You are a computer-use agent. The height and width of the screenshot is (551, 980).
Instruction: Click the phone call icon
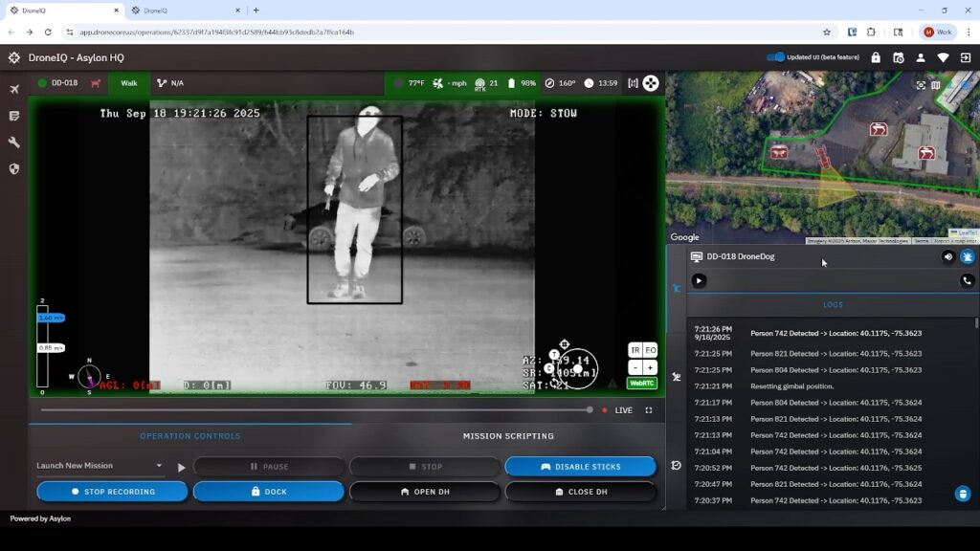point(967,280)
